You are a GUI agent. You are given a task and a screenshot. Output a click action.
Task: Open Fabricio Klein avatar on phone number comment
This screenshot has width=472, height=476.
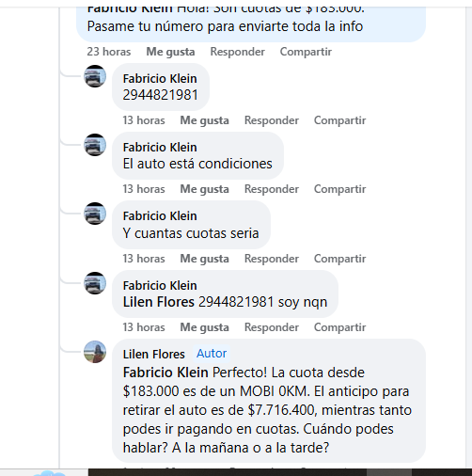coord(95,76)
